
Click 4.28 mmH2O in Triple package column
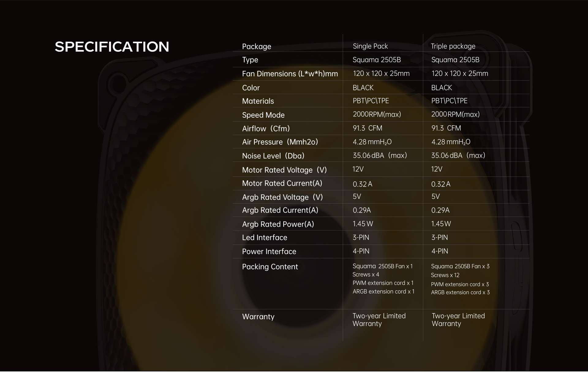tap(451, 142)
